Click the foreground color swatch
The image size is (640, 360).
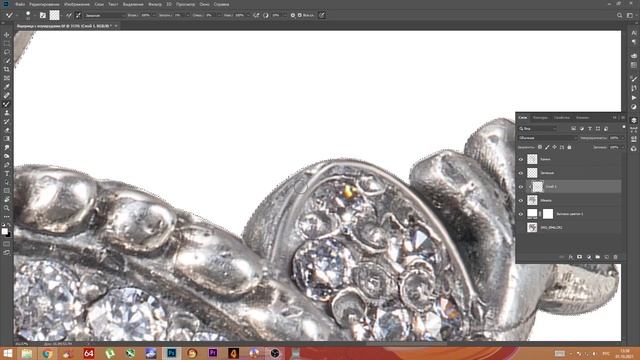4,231
